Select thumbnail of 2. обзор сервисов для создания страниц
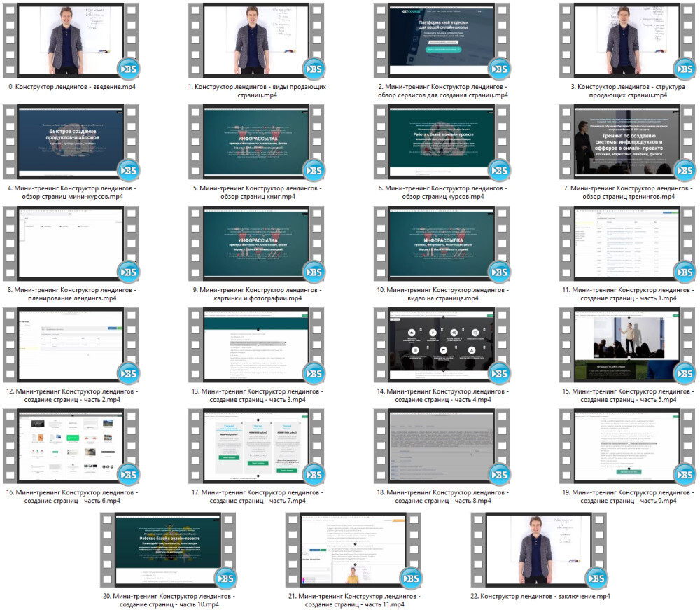The height and width of the screenshot is (610, 700). (442, 40)
